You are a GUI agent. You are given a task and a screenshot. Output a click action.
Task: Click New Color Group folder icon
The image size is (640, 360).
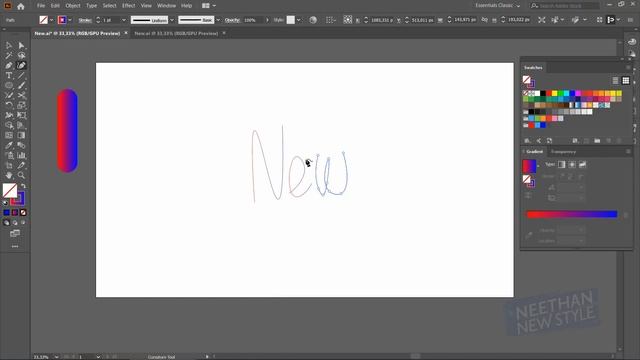[x=597, y=141]
